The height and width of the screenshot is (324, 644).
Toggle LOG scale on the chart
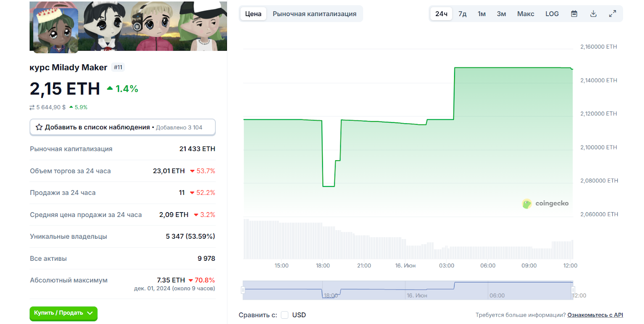click(552, 14)
